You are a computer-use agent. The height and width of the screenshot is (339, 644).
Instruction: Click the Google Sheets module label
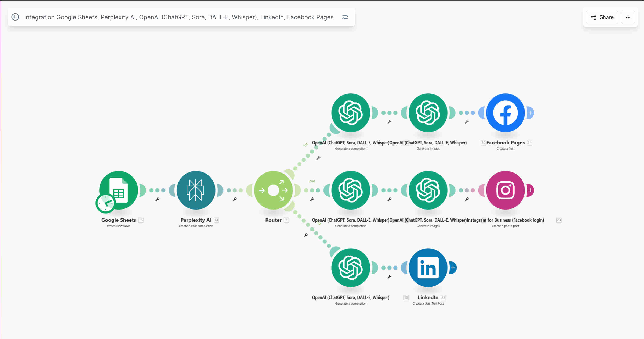click(x=119, y=220)
